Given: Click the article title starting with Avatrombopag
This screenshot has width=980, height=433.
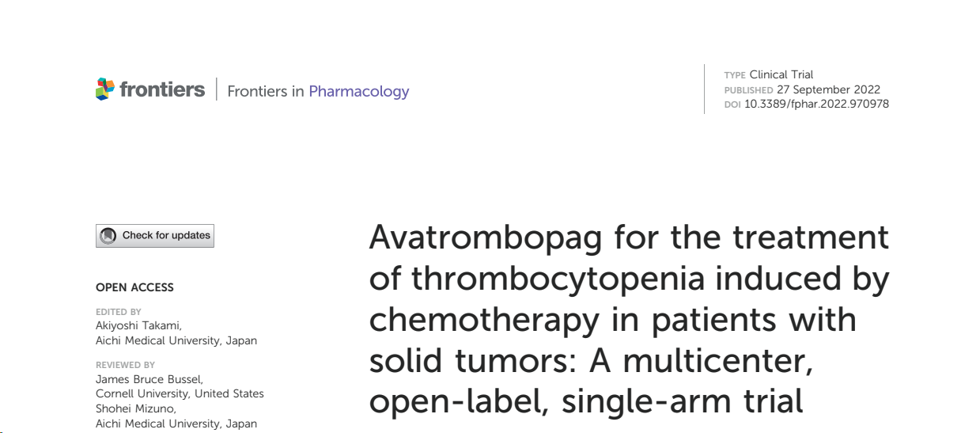Looking at the screenshot, I should pos(629,319).
